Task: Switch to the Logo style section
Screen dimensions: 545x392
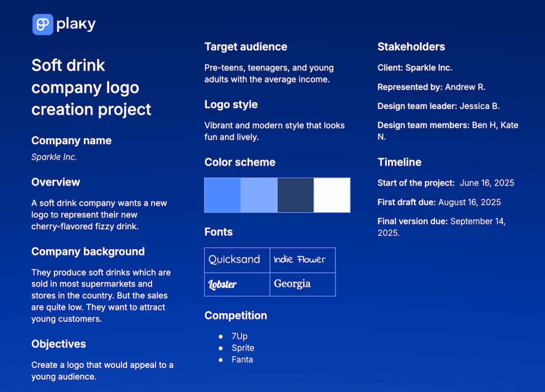Action: [x=231, y=105]
